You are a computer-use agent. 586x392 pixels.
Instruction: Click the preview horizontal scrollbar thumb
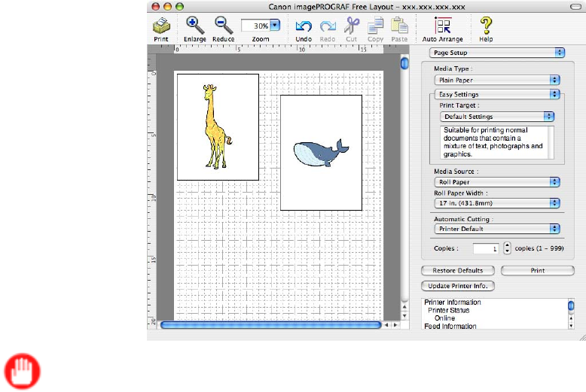(271, 325)
